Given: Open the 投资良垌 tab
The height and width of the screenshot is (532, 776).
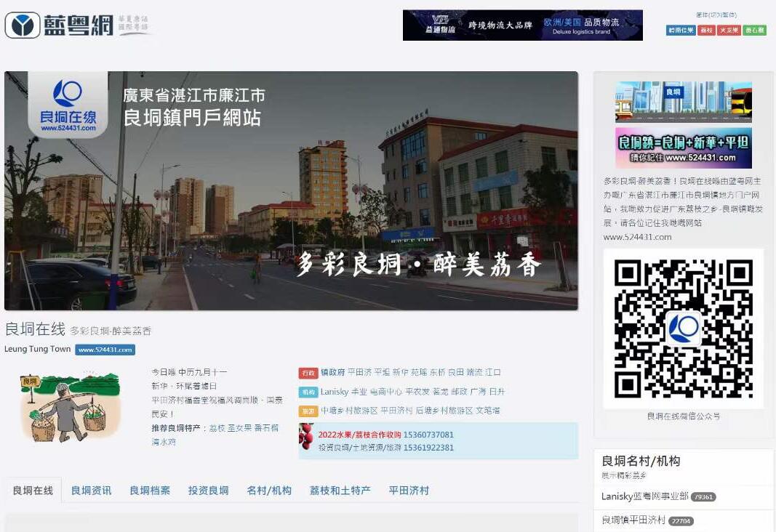Looking at the screenshot, I should pyautogui.click(x=208, y=491).
